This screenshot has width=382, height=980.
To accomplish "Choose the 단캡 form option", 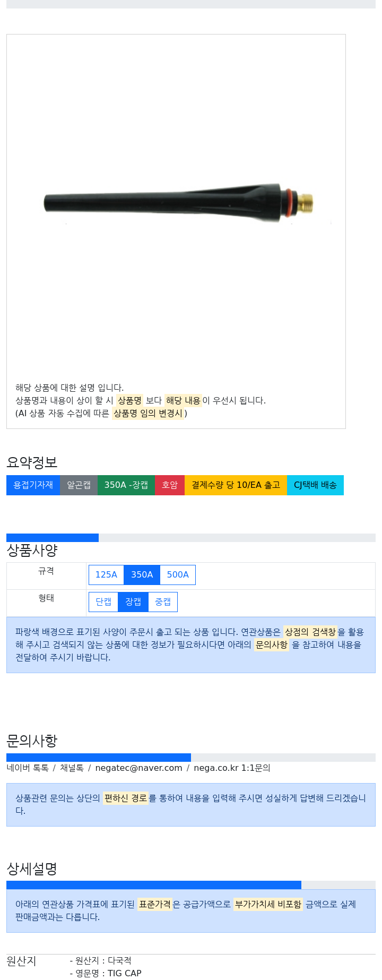I will (103, 602).
